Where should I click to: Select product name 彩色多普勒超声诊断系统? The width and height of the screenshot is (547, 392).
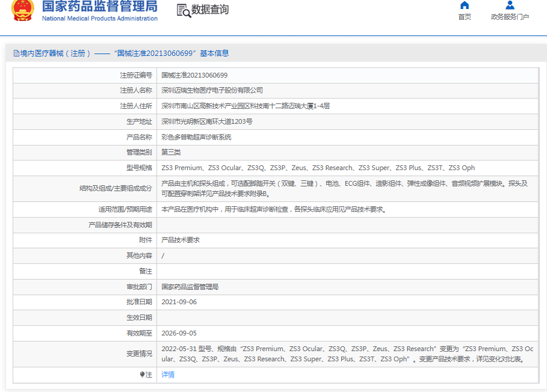[196, 137]
